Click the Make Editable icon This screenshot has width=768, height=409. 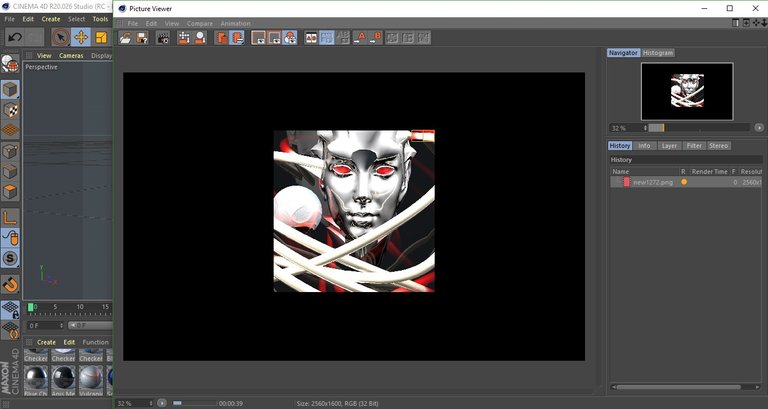click(10, 64)
